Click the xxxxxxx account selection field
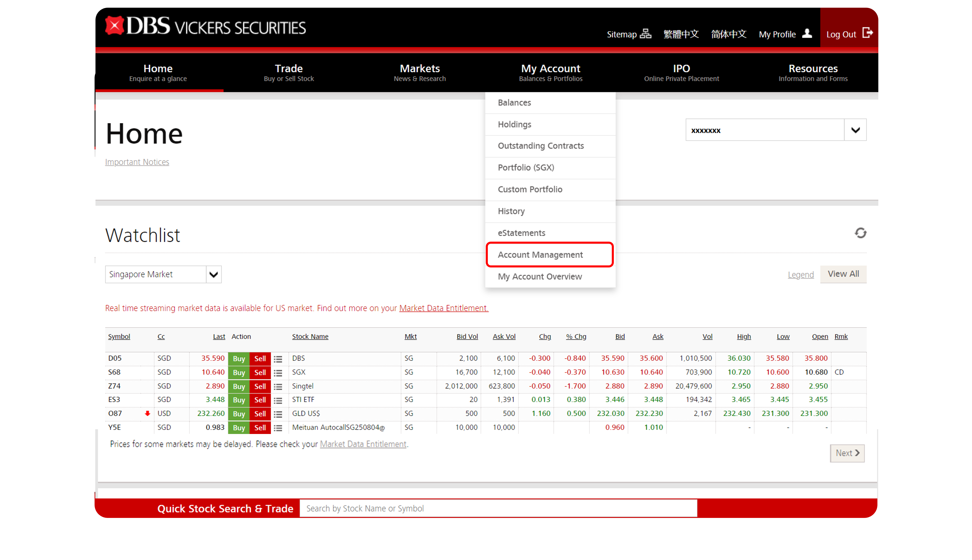This screenshot has width=972, height=560. point(765,130)
